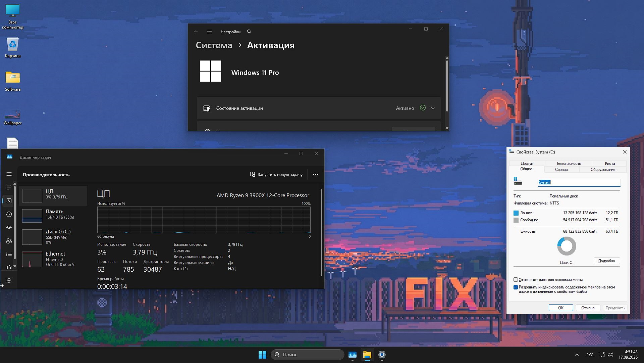Open Сервис tab in drive properties

561,170
